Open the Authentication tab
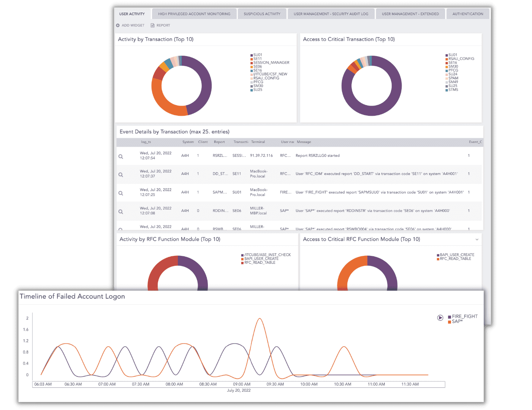Viewport: 532px width, 410px height. tap(468, 14)
